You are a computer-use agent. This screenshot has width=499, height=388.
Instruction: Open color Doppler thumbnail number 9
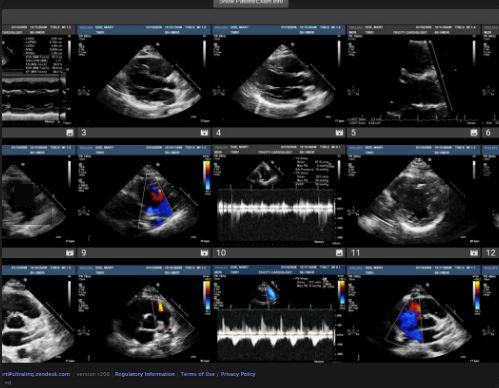pos(144,196)
